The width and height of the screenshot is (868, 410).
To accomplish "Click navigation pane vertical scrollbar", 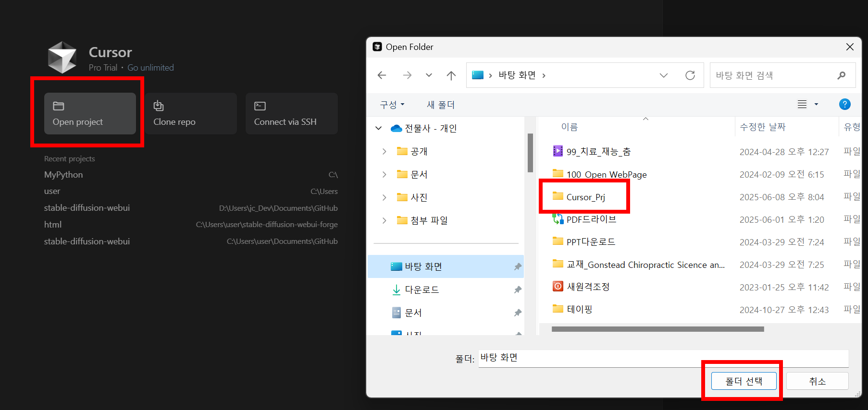I will coord(530,153).
